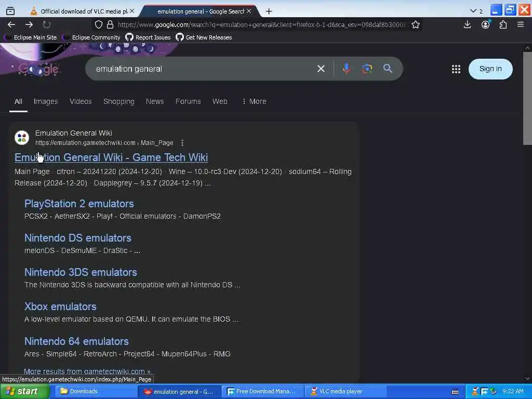Search by image with Google Lens icon
This screenshot has width=532, height=399.
[367, 69]
